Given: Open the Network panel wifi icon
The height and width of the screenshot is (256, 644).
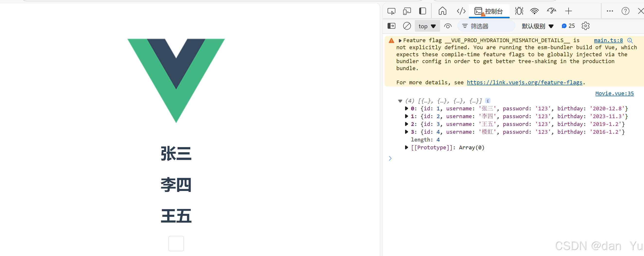Looking at the screenshot, I should point(535,11).
